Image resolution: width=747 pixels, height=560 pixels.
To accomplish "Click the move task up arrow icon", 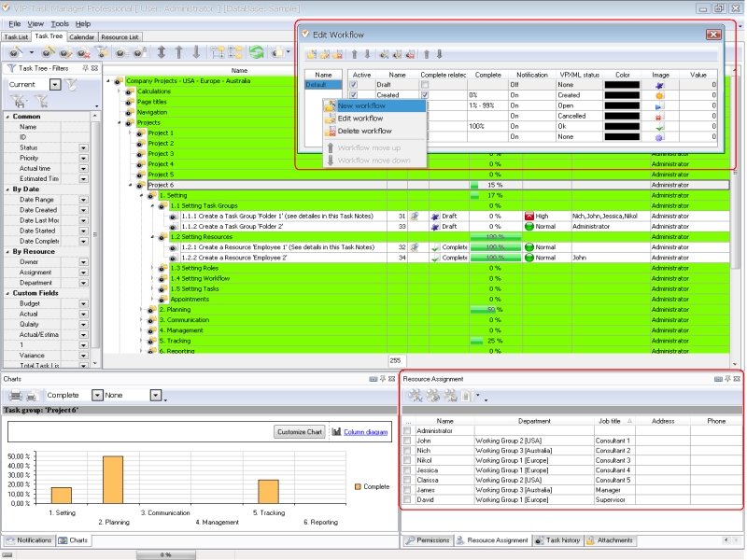I will tap(178, 53).
